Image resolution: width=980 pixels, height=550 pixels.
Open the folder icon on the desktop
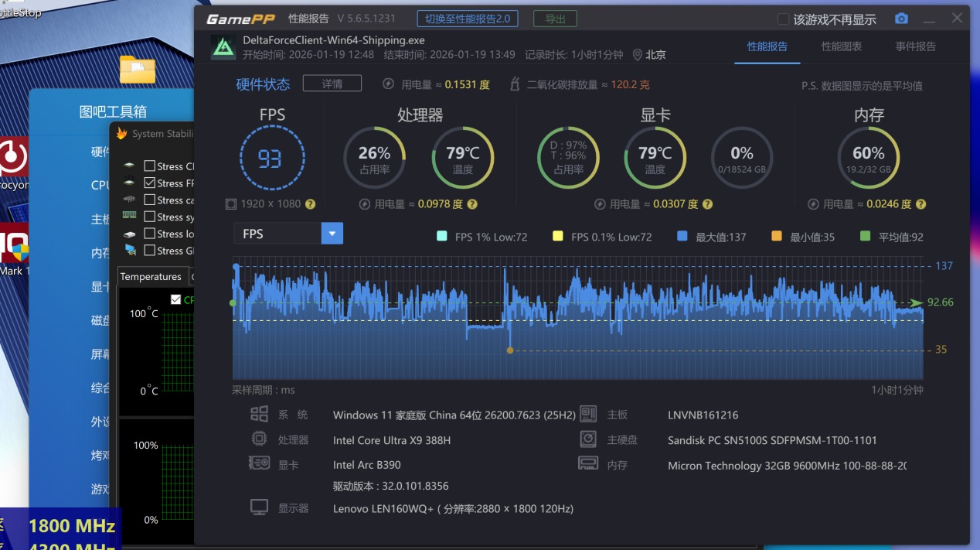[x=138, y=70]
